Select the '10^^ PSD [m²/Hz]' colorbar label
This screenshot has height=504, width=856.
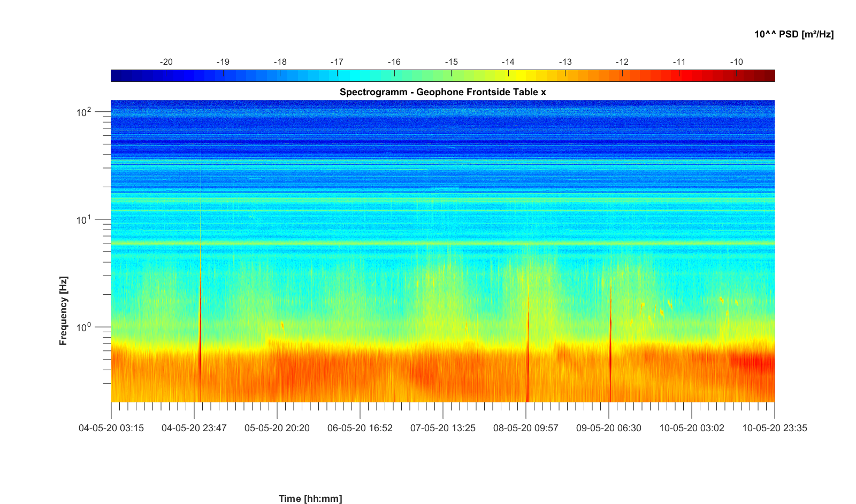click(793, 34)
